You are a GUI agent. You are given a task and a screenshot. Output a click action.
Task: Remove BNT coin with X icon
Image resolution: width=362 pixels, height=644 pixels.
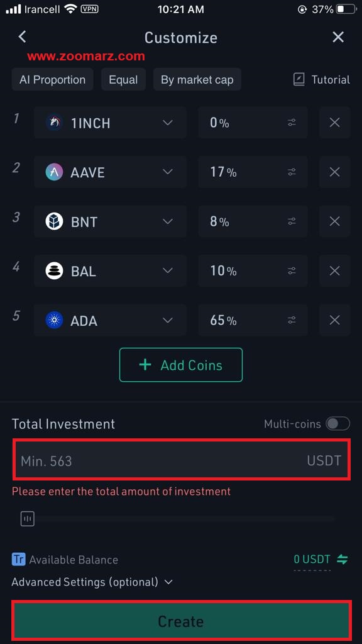point(334,221)
